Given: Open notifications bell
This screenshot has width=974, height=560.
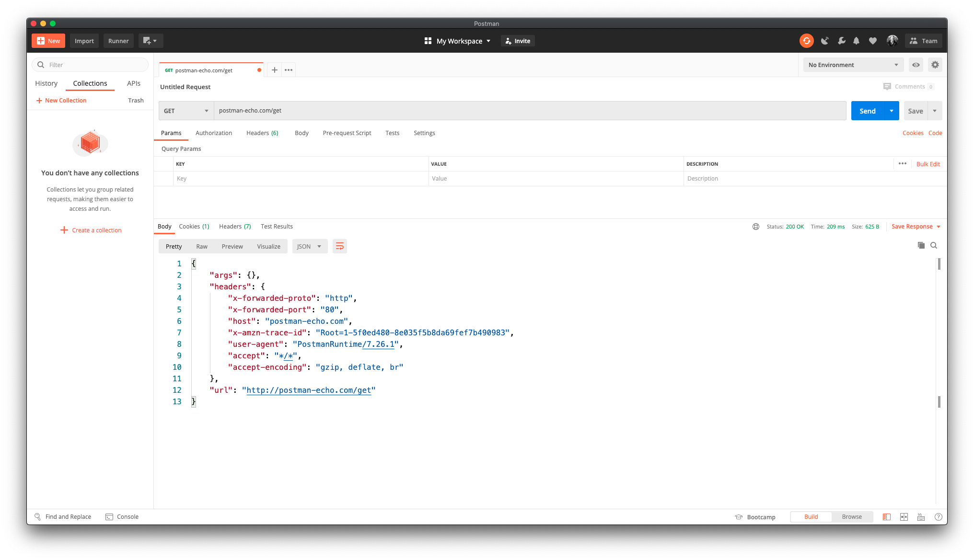Looking at the screenshot, I should click(857, 41).
